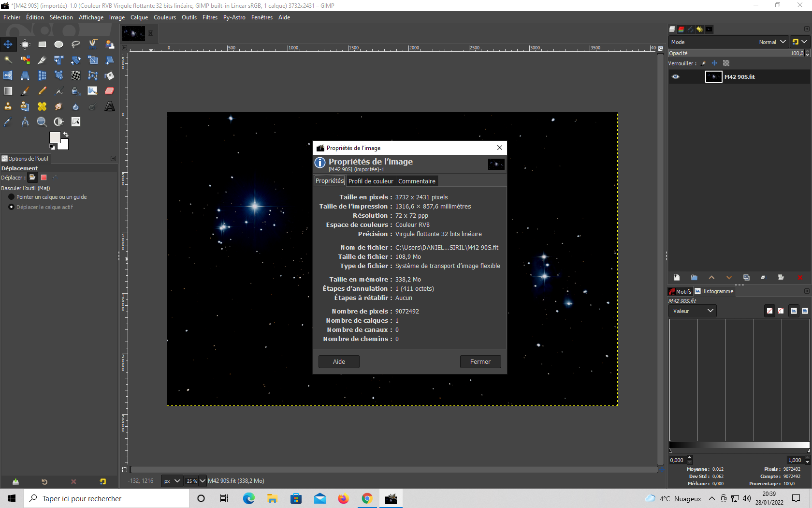Toggle lock alpha channel
This screenshot has height=508, width=812.
(x=726, y=63)
